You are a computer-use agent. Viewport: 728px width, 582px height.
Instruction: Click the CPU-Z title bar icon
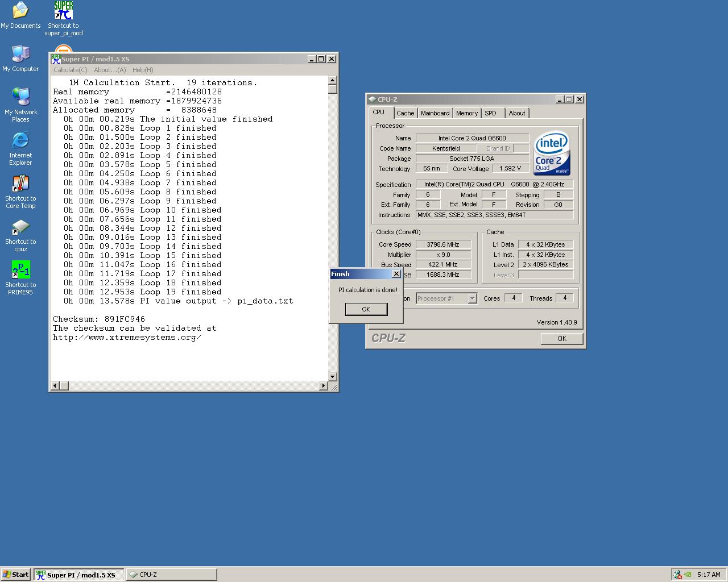pos(372,99)
